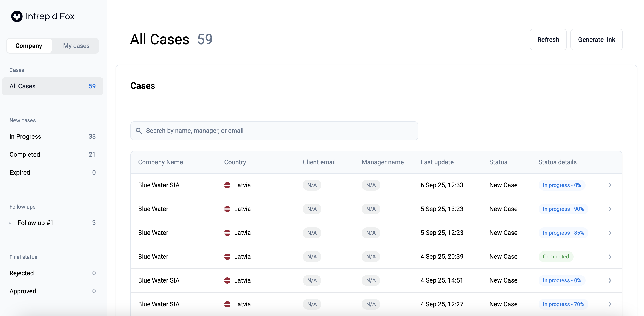Switch to My cases view
Viewport: 644px width, 316px height.
pyautogui.click(x=76, y=46)
